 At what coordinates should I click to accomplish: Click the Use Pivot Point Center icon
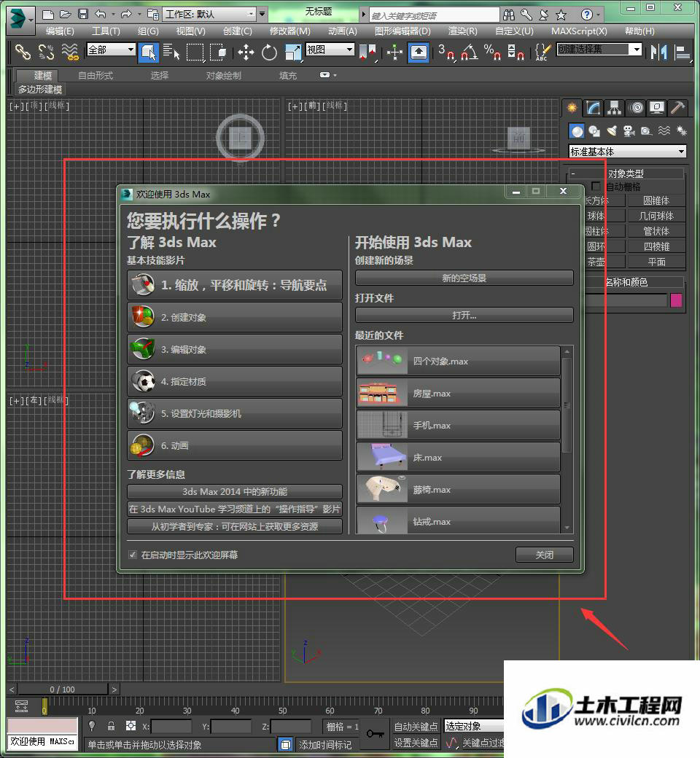tap(367, 52)
